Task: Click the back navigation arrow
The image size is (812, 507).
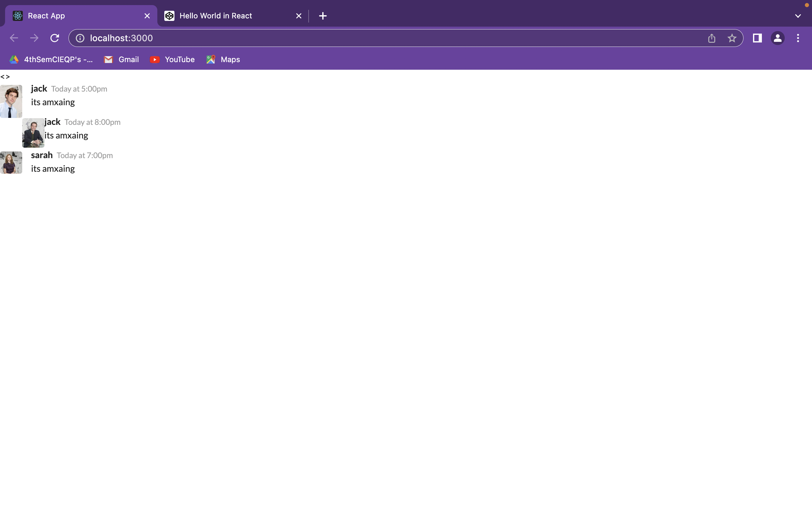Action: [14, 38]
